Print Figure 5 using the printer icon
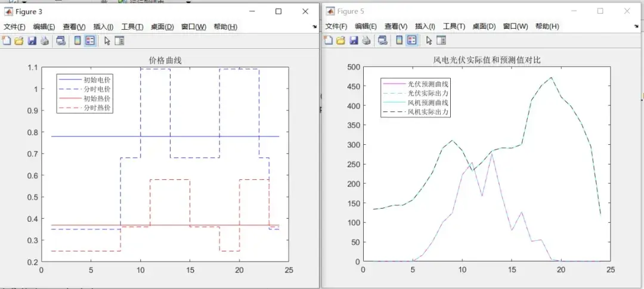The width and height of the screenshot is (644, 289). 366,41
